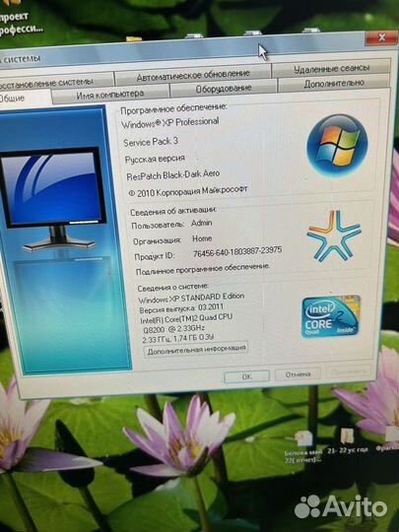Close the system properties window
The image size is (399, 532).
click(380, 37)
